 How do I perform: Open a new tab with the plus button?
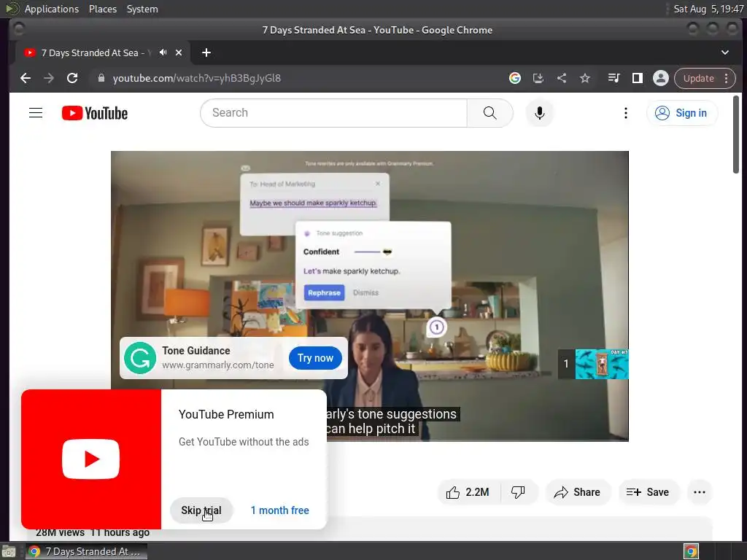tap(206, 52)
